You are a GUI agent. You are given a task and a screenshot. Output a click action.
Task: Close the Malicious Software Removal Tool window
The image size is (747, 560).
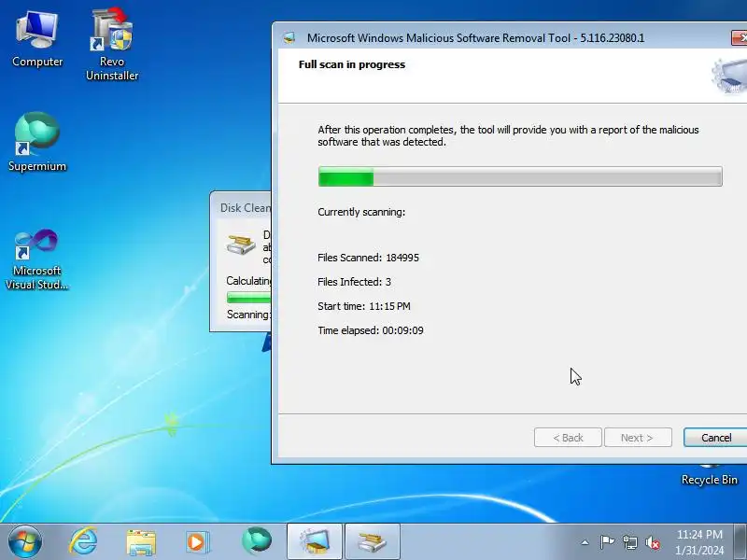(740, 37)
